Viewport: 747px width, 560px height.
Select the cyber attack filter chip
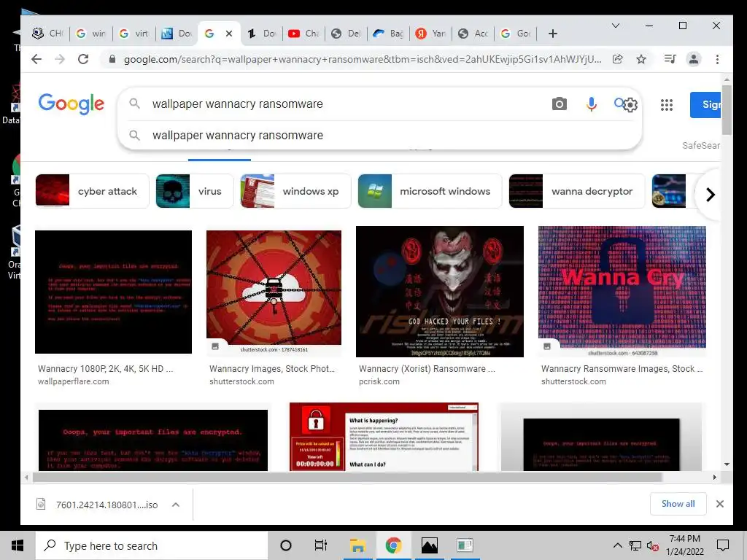click(x=92, y=191)
